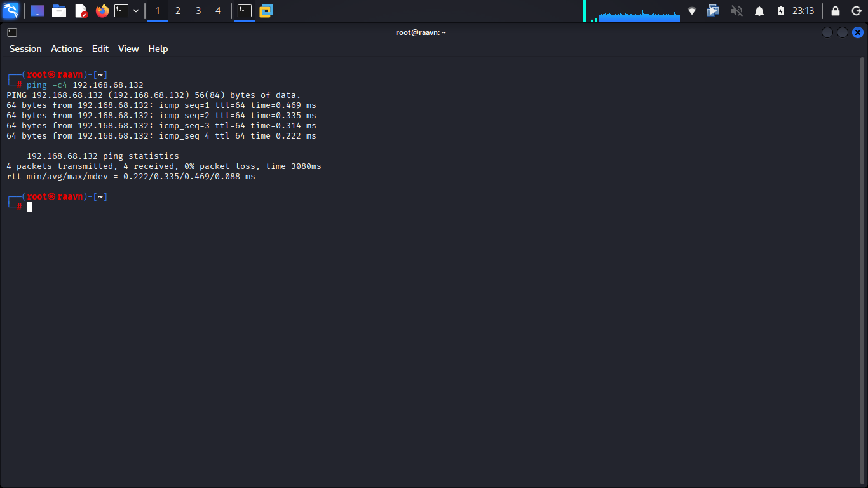Screen dimensions: 868x488
Task: Minimize the terminal window
Action: pyautogui.click(x=827, y=32)
